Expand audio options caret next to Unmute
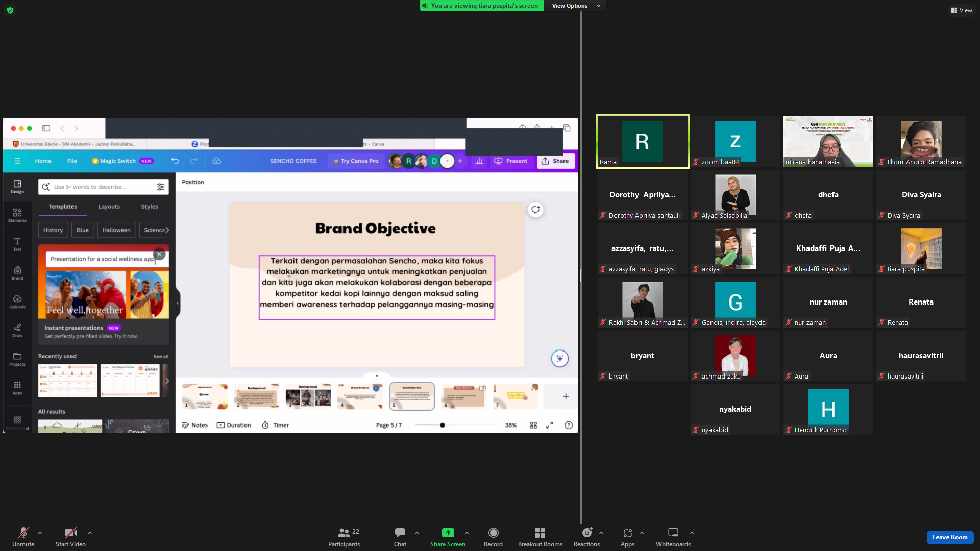Image resolution: width=980 pixels, height=551 pixels. point(40,533)
